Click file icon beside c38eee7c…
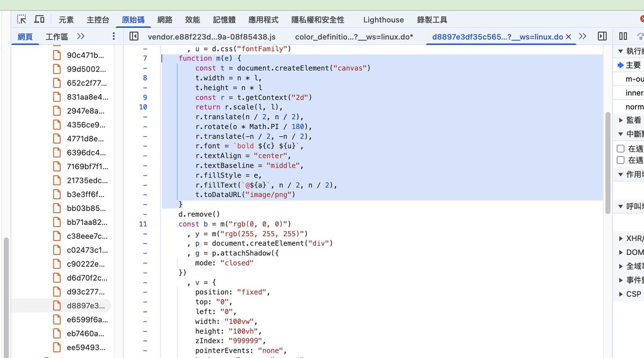Image resolution: width=644 pixels, height=358 pixels. [57, 236]
